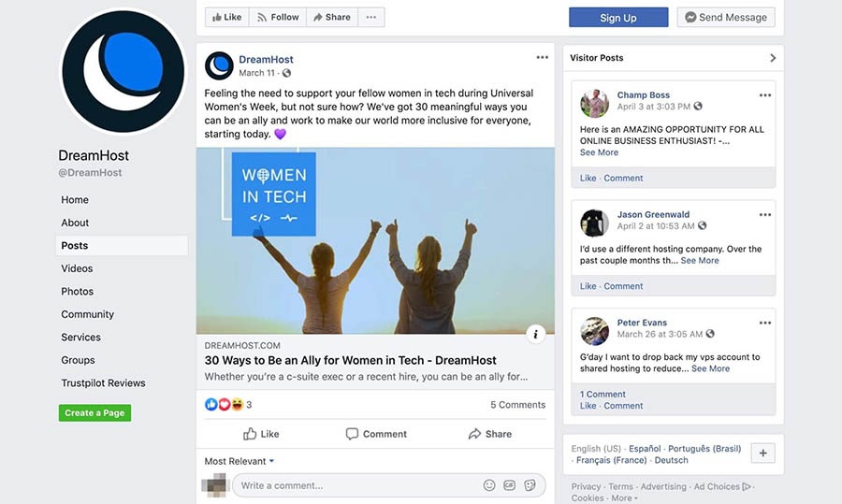The height and width of the screenshot is (504, 842).
Task: Open the page options ellipsis next to Share
Action: 371,17
